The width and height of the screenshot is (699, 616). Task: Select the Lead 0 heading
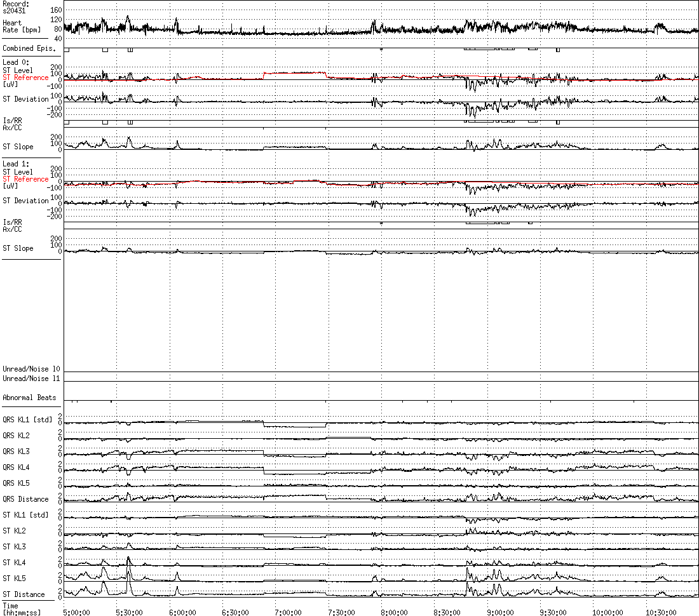pyautogui.click(x=15, y=62)
